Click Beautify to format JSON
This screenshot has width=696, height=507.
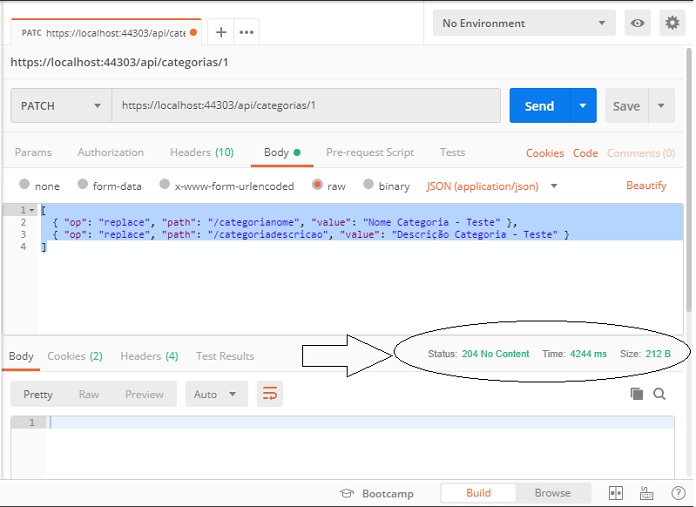click(646, 186)
